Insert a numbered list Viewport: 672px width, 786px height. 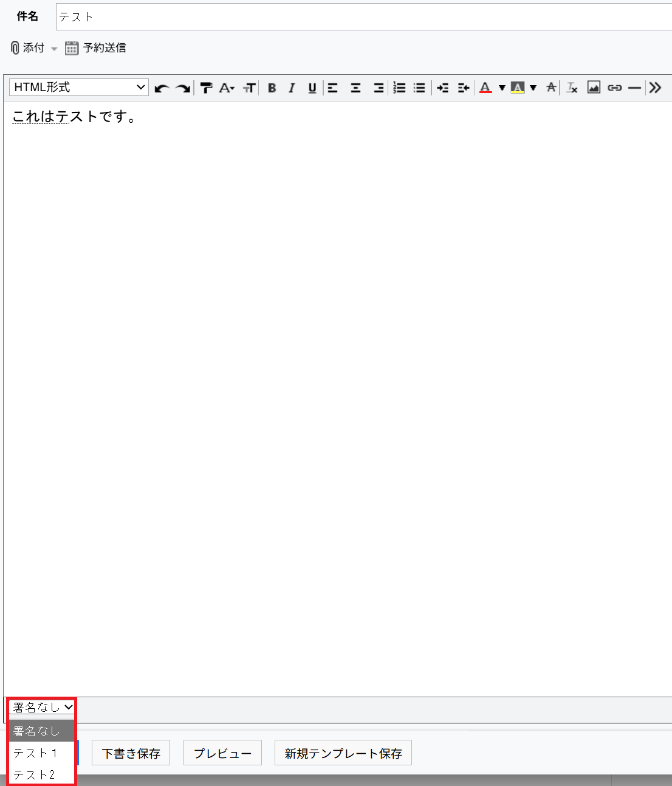(x=399, y=88)
